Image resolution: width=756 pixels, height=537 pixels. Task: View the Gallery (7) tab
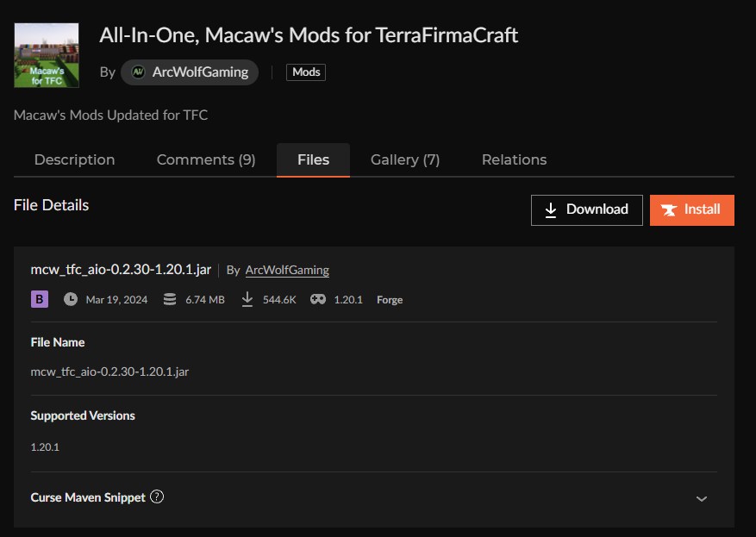point(405,159)
